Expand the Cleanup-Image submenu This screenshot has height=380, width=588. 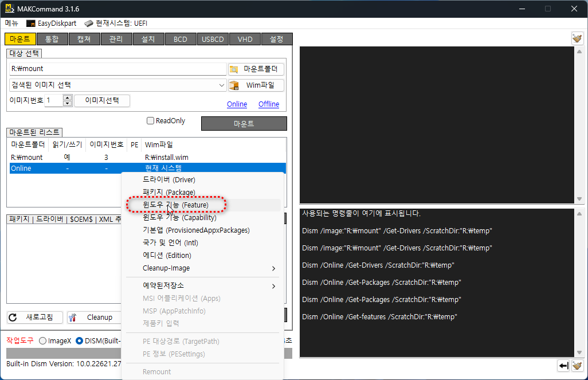pos(203,268)
